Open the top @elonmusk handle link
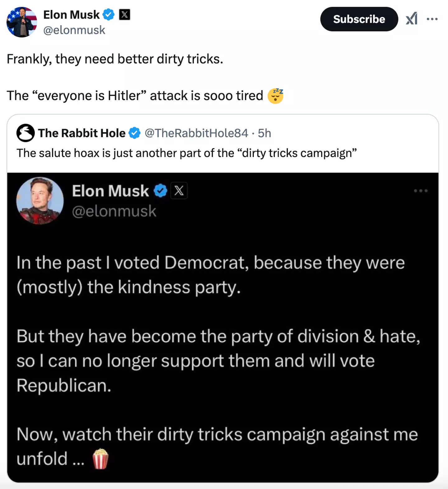This screenshot has width=448, height=489. click(x=74, y=30)
